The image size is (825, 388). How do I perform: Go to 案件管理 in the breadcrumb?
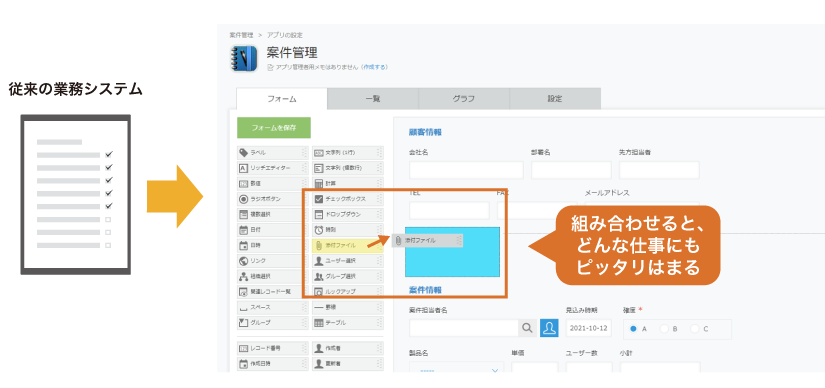[x=242, y=35]
